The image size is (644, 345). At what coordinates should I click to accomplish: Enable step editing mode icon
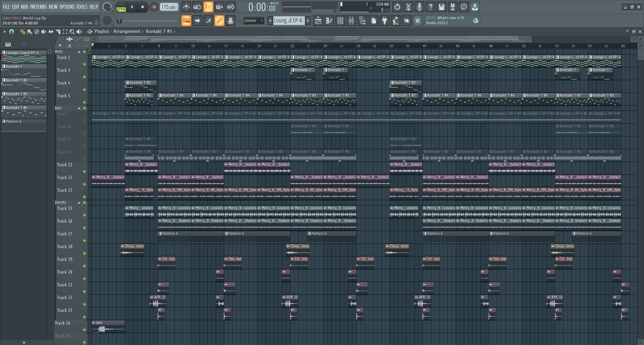pos(208,20)
